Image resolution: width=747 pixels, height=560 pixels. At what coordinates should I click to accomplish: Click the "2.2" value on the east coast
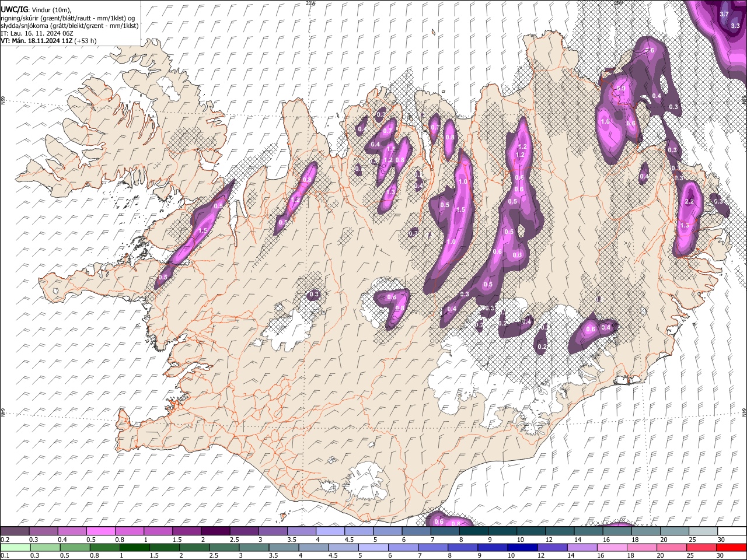click(689, 202)
